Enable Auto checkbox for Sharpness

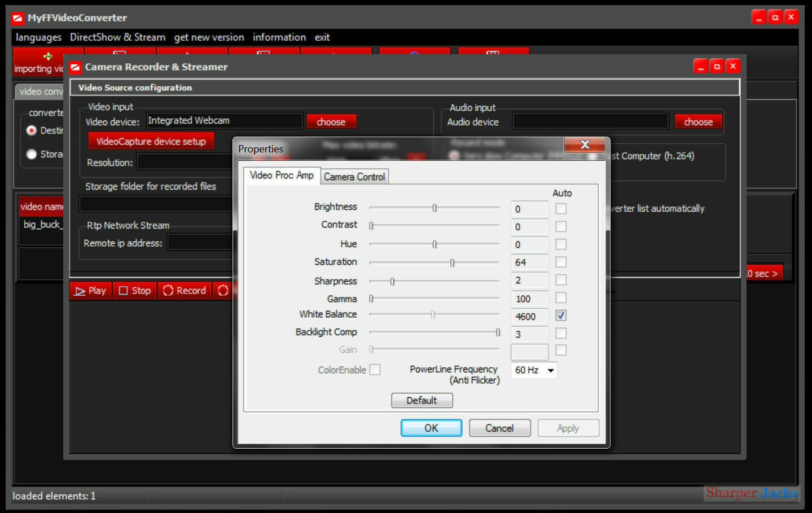[561, 280]
